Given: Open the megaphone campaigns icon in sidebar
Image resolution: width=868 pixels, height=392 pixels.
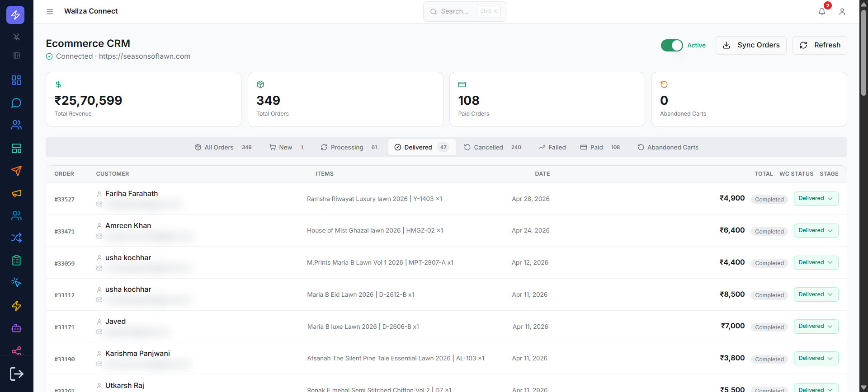Looking at the screenshot, I should point(16,193).
